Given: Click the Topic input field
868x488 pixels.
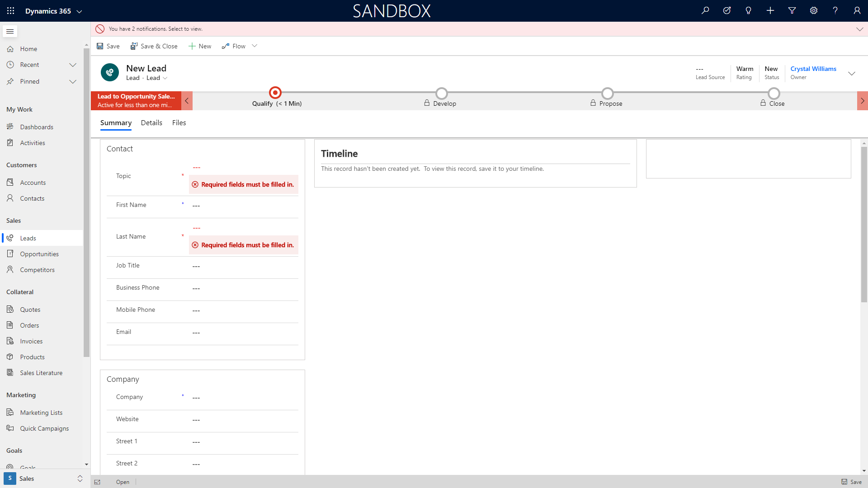Looking at the screenshot, I should click(x=243, y=168).
